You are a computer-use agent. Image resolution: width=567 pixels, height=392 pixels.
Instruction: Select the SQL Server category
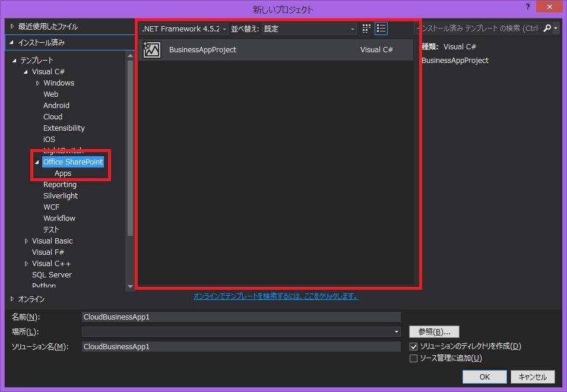pos(52,274)
